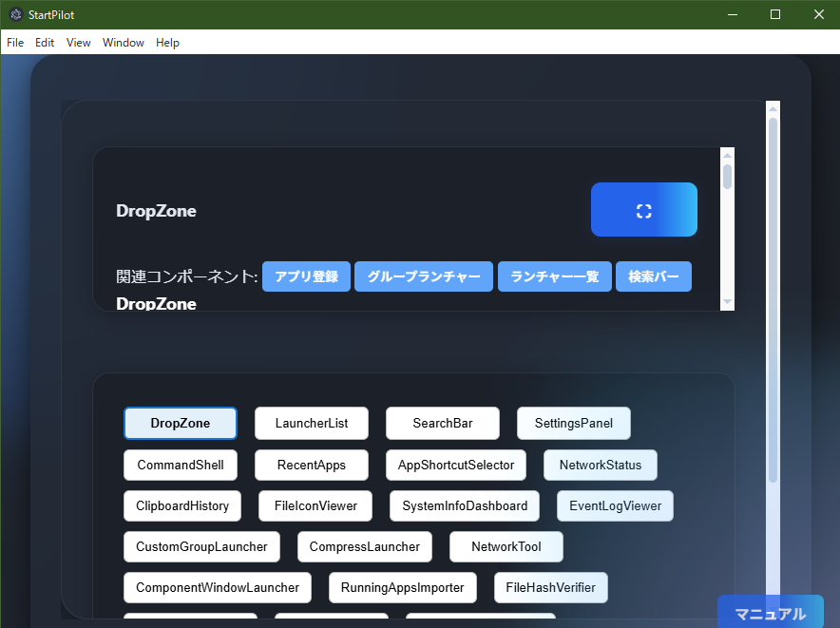Select the EventLogViewer component
This screenshot has width=840, height=628.
tap(615, 505)
